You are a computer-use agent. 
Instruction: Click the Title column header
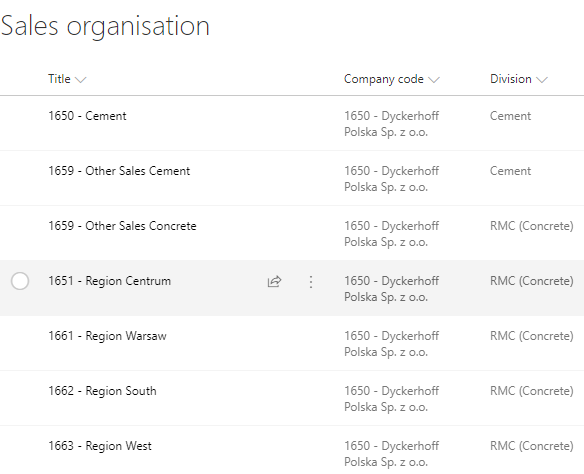[59, 79]
